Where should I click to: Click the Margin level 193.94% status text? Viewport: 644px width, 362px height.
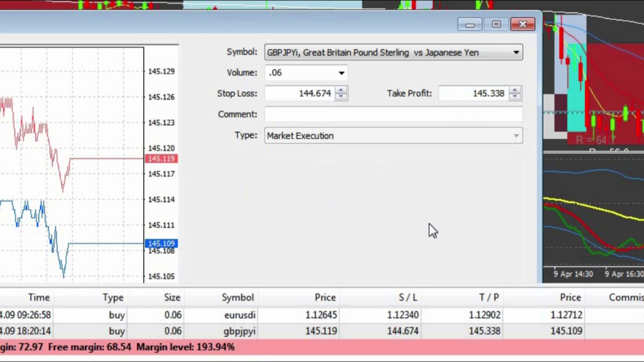[185, 347]
